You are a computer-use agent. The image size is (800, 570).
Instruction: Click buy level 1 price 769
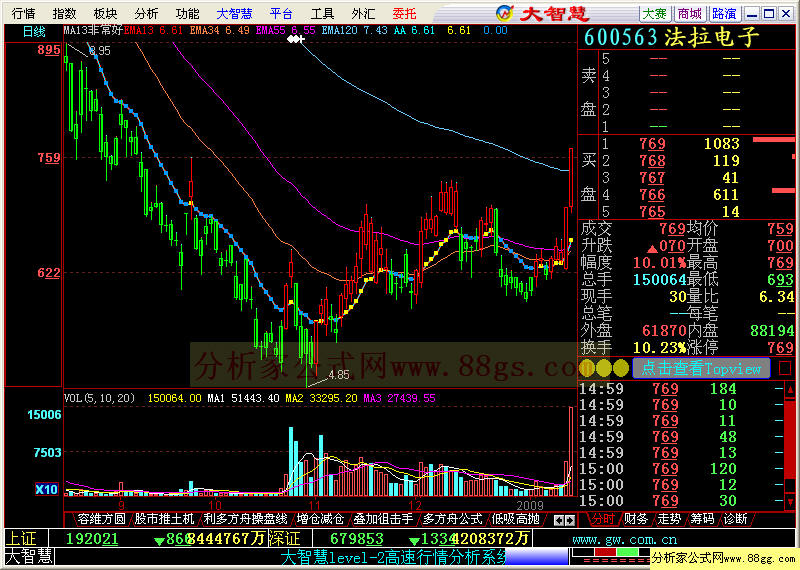[x=653, y=144]
